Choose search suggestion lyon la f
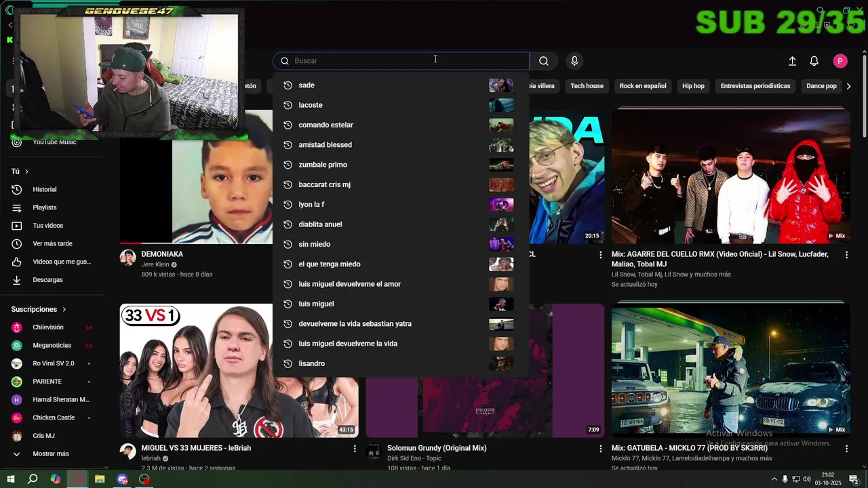This screenshot has height=488, width=868. tap(400, 204)
